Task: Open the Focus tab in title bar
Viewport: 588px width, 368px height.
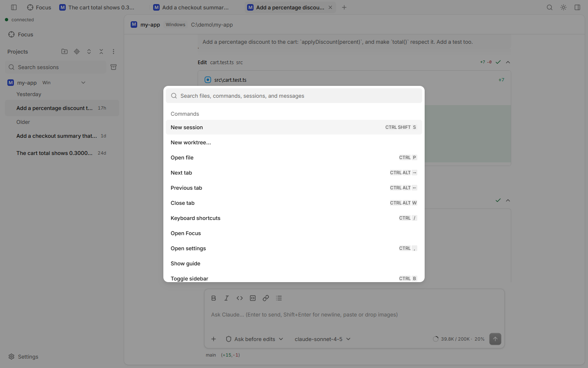Action: click(39, 7)
